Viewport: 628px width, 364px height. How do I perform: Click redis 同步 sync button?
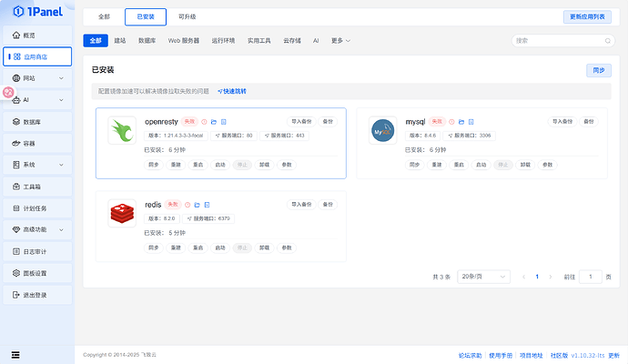(x=154, y=248)
